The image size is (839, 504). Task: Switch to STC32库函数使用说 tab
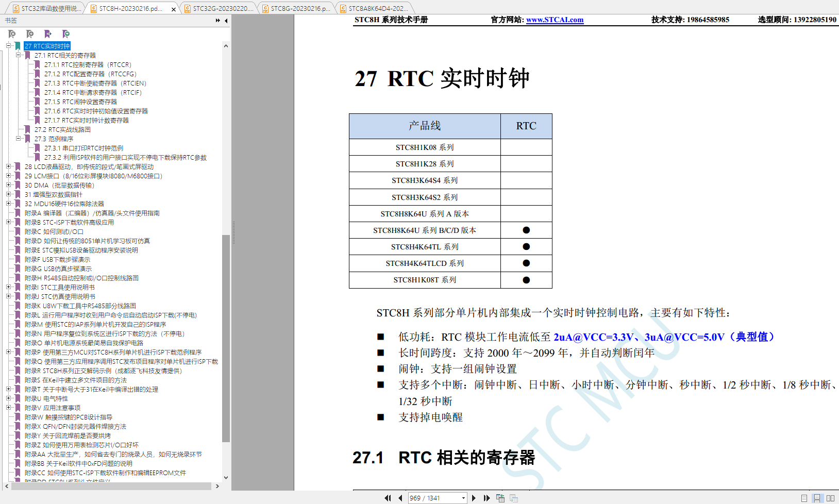click(46, 8)
